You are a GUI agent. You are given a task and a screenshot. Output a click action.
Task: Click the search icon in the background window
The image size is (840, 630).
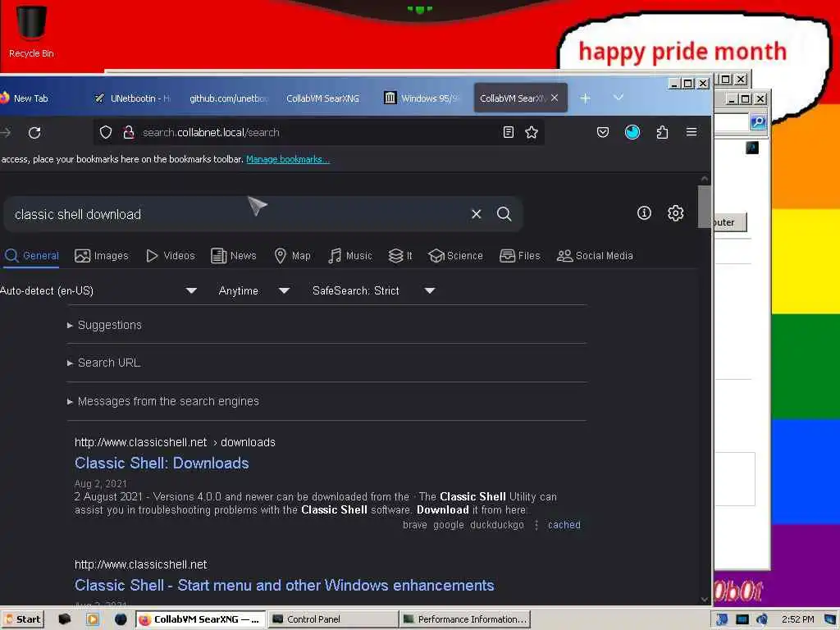point(758,122)
